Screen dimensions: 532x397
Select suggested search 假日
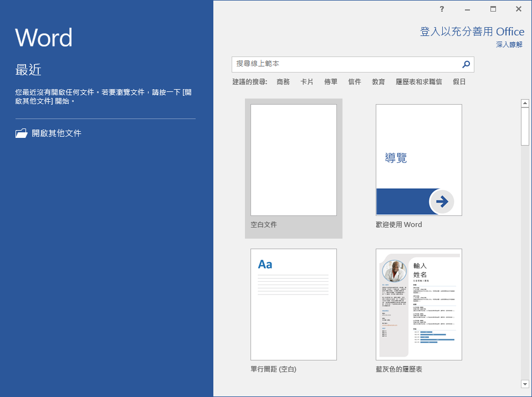(x=459, y=82)
